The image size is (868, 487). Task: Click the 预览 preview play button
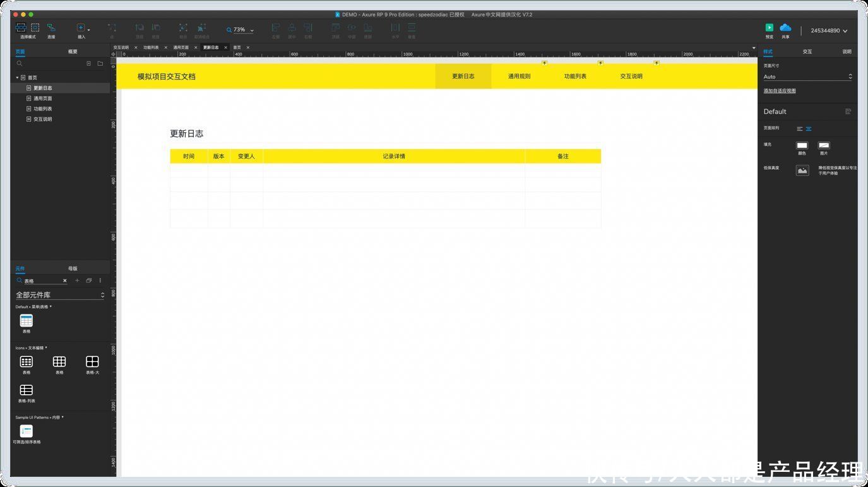(770, 28)
